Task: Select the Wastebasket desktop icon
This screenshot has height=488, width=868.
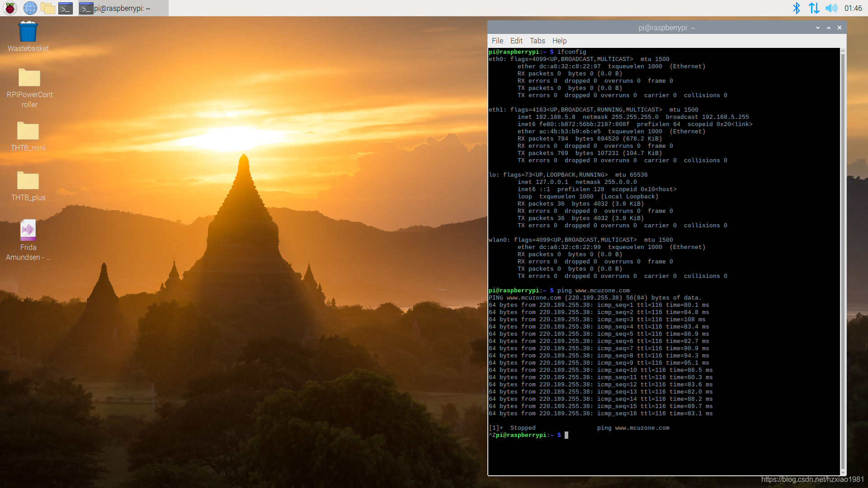Action: [x=28, y=33]
